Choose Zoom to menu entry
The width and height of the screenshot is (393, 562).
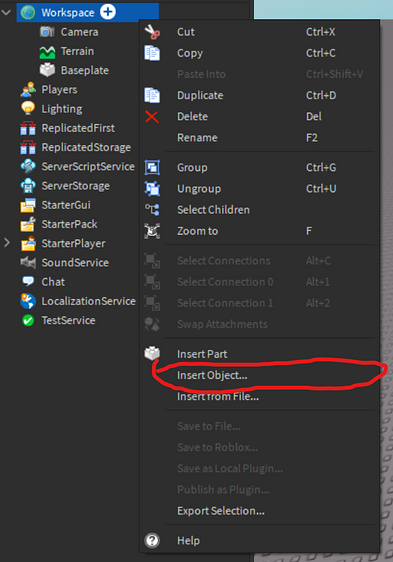pos(259,231)
